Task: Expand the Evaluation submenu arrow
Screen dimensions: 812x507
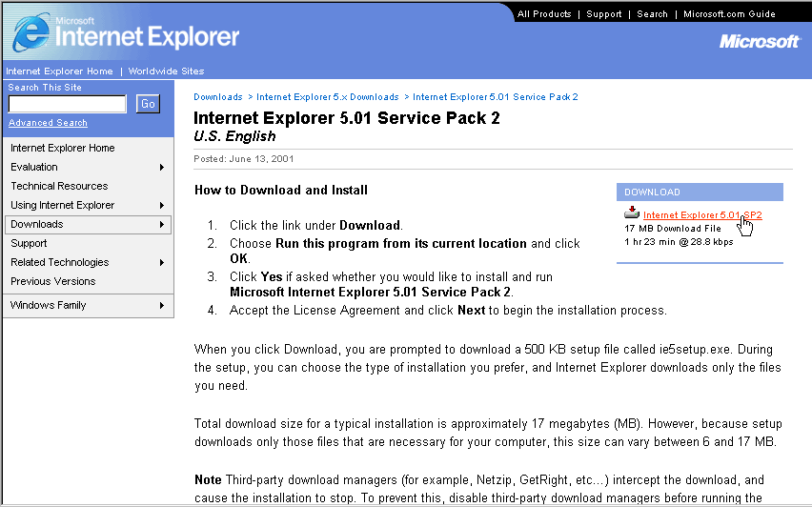Action: 162,168
